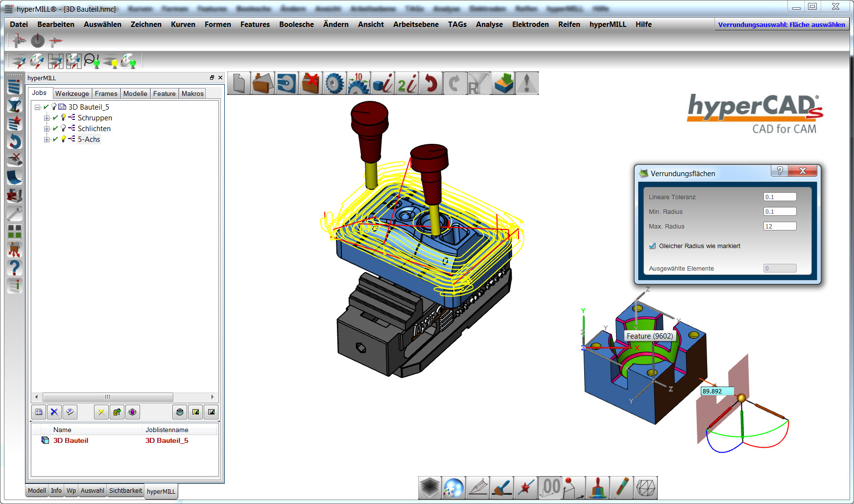Click the Max. Radius input field
The image size is (854, 504).
(x=780, y=226)
